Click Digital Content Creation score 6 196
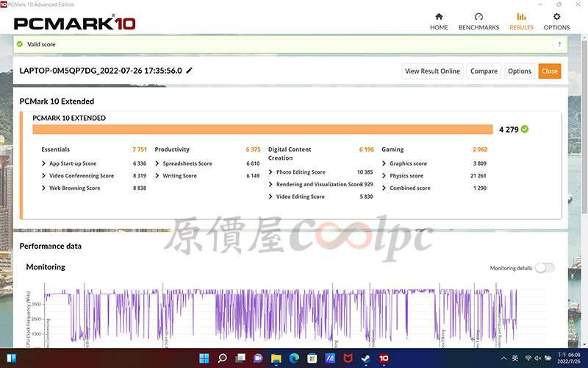 click(366, 149)
